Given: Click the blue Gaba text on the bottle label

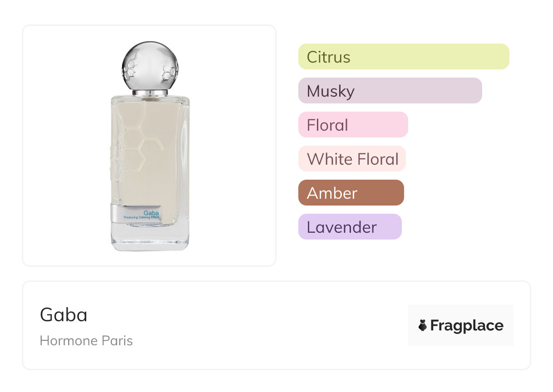Looking at the screenshot, I should click(151, 212).
